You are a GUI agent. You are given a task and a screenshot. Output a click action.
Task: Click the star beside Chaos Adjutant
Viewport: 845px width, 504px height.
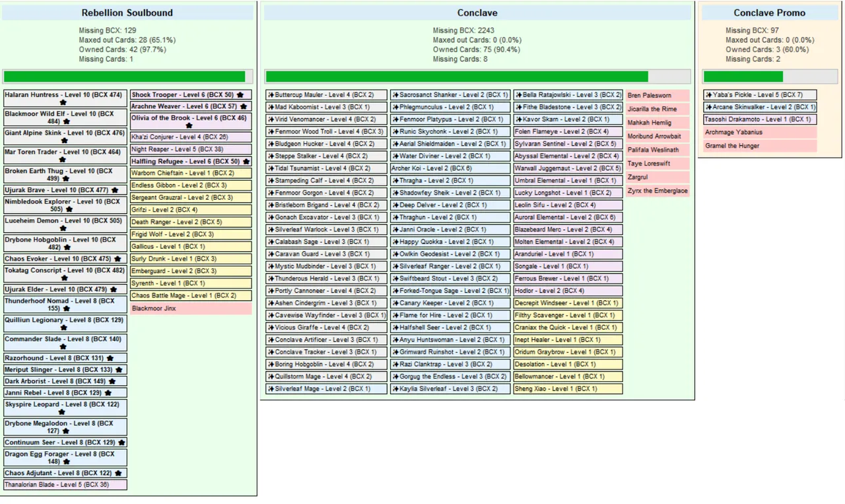point(118,473)
